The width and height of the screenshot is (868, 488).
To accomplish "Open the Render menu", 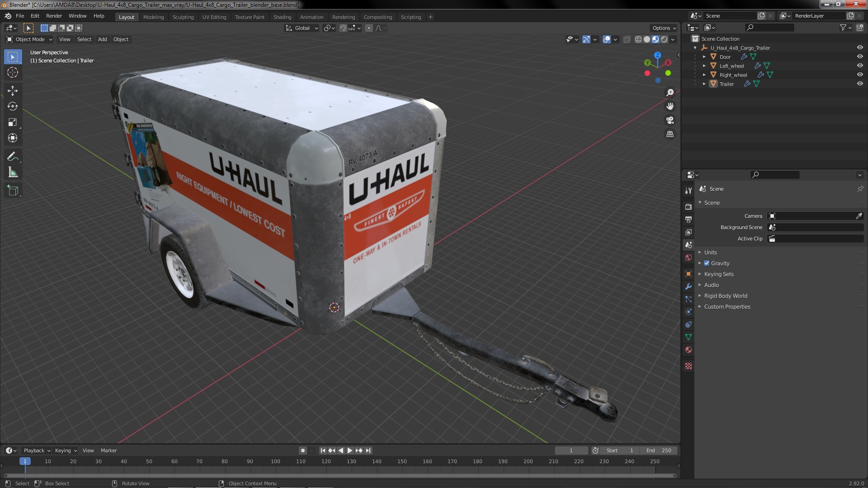I will (54, 16).
